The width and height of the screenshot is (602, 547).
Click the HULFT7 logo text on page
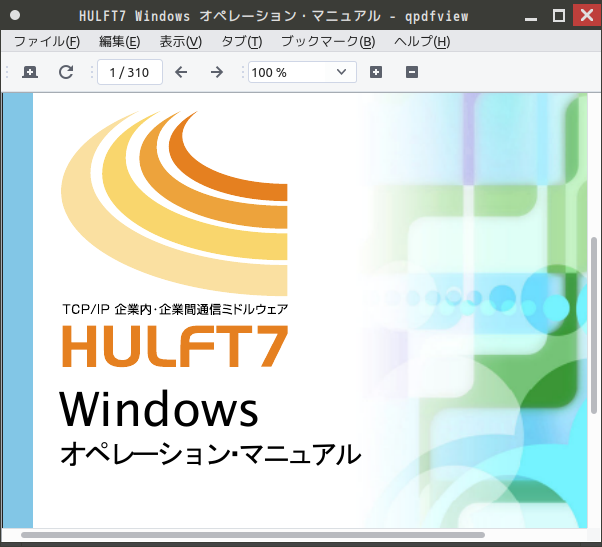click(x=175, y=346)
